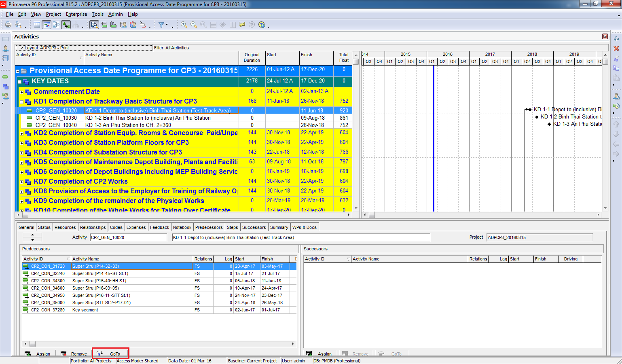Click the yellow Help globe icon

point(262,25)
